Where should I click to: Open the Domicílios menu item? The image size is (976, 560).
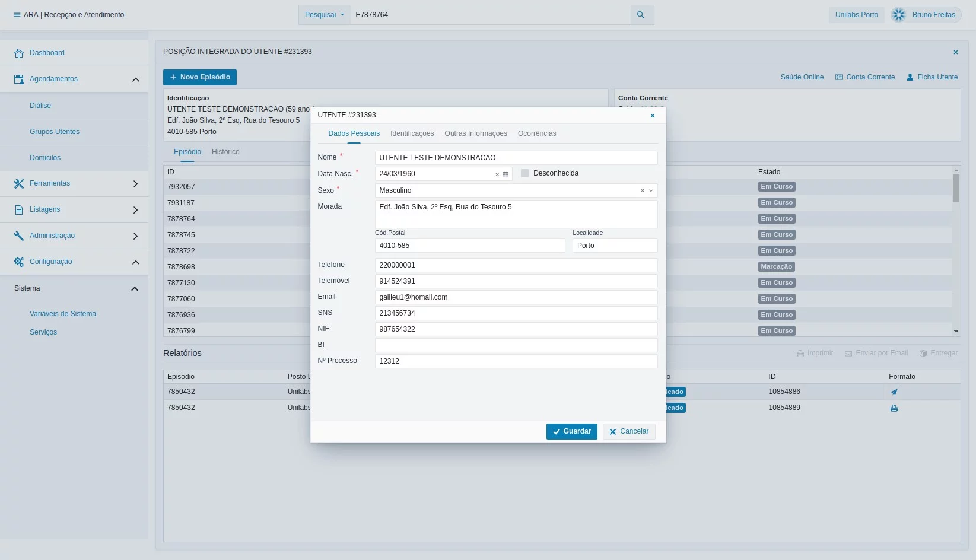point(45,158)
